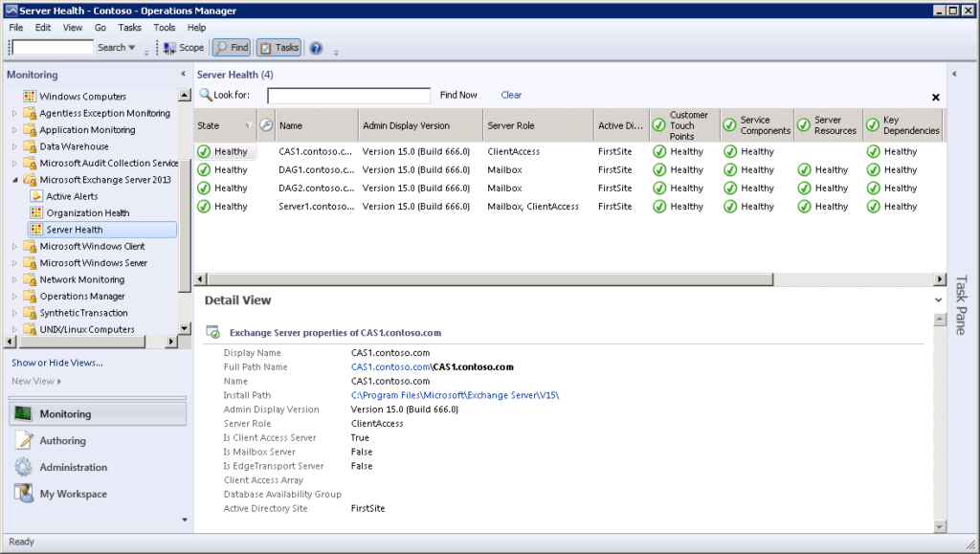This screenshot has height=554, width=980.
Task: Open the Search dropdown arrow
Action: 132,48
